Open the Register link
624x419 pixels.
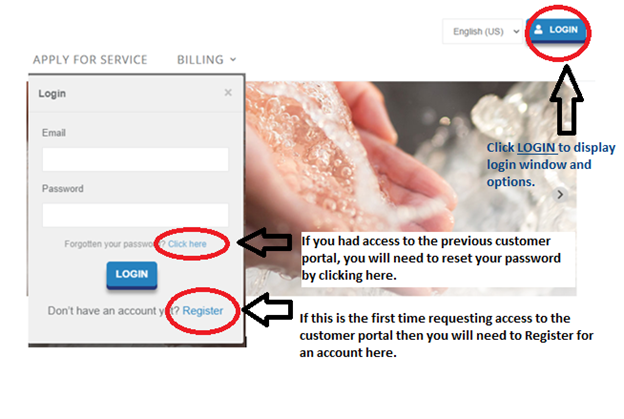(203, 311)
